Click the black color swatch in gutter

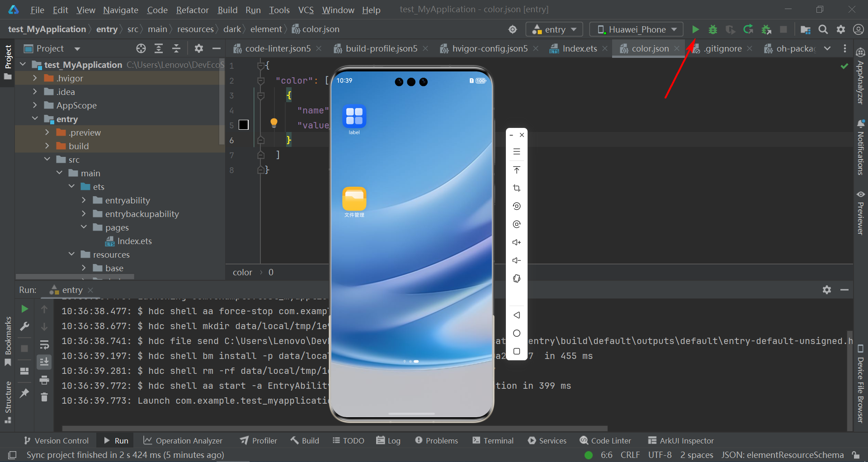pyautogui.click(x=244, y=125)
